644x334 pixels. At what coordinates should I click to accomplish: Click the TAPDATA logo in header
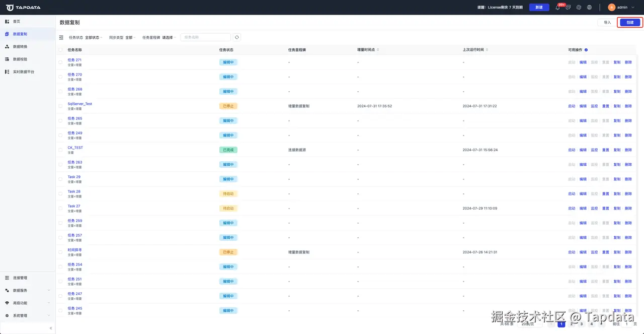click(x=23, y=8)
